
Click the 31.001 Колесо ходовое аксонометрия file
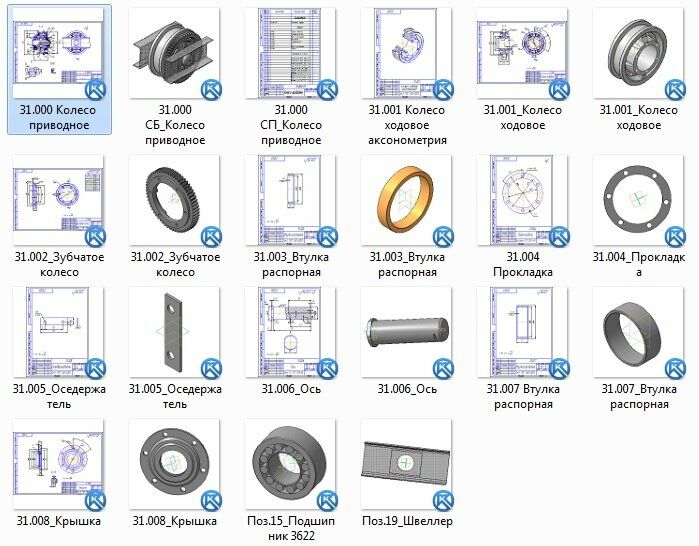tap(407, 53)
